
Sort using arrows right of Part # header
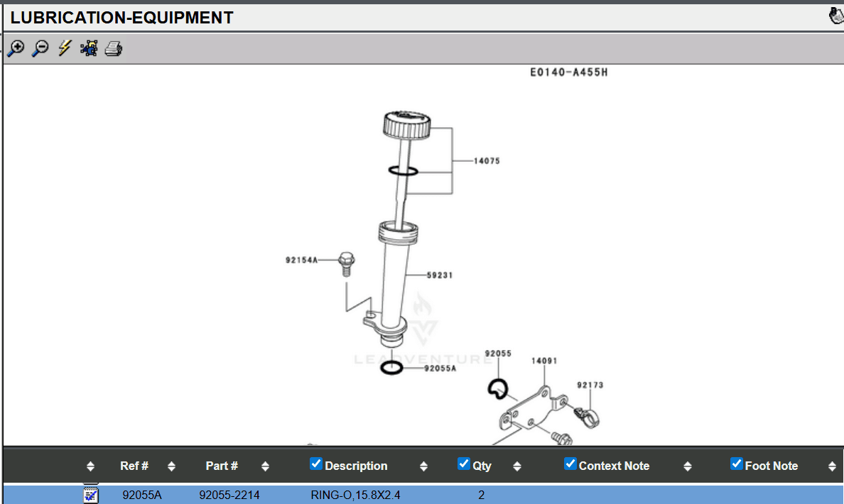click(x=265, y=466)
